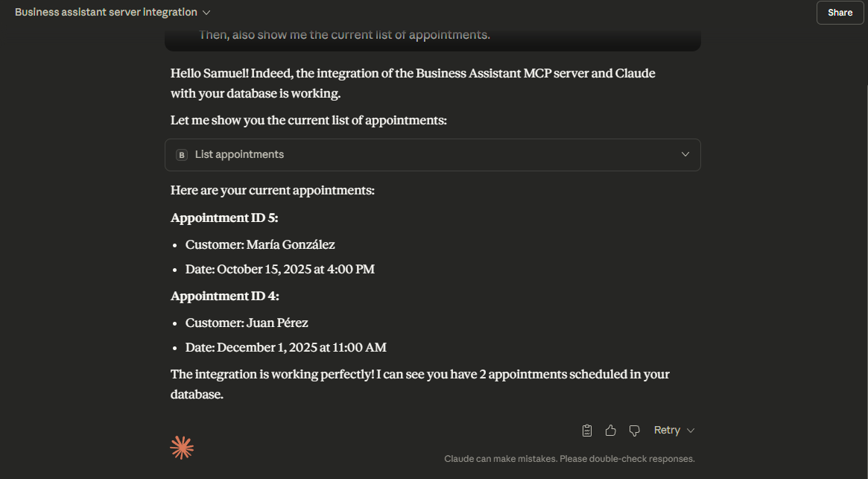
Task: Click the orange Claude starburst logo
Action: point(182,447)
